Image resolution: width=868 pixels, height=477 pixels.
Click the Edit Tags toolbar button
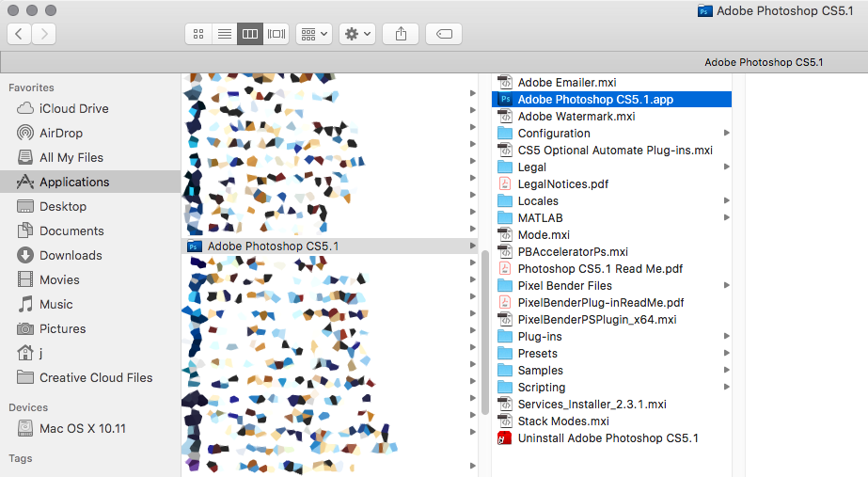point(444,34)
